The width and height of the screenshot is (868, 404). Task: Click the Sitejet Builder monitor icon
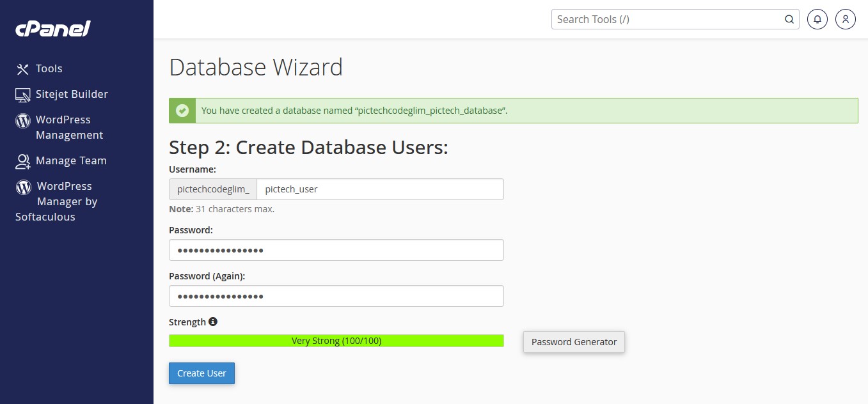(x=23, y=95)
